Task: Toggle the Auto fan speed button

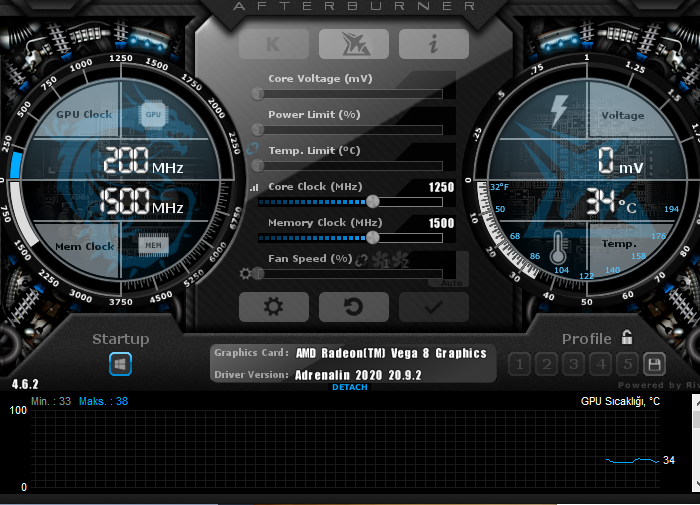Action: click(x=452, y=283)
